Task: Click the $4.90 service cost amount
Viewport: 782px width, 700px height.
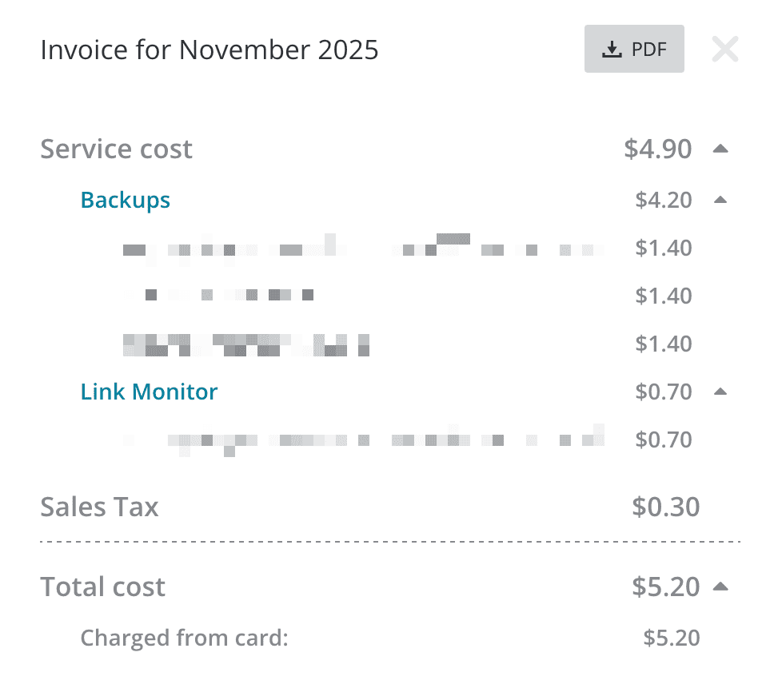Action: click(x=658, y=149)
